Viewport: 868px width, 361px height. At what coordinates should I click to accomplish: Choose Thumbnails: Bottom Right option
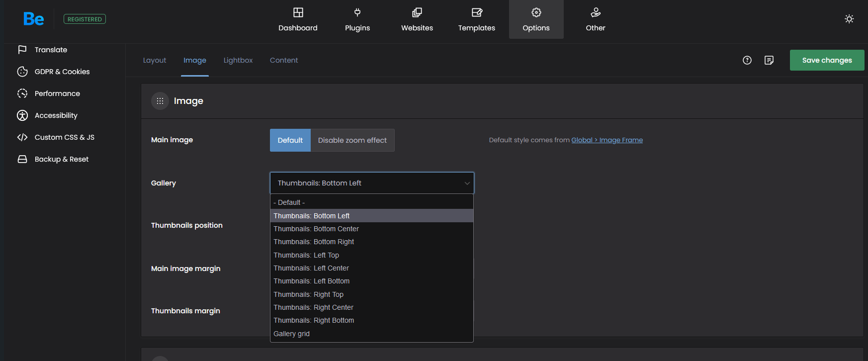point(372,242)
